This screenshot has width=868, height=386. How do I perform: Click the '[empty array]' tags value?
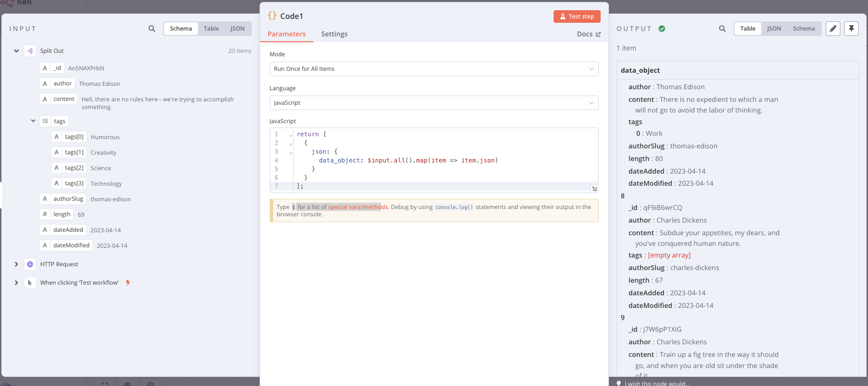pyautogui.click(x=669, y=255)
